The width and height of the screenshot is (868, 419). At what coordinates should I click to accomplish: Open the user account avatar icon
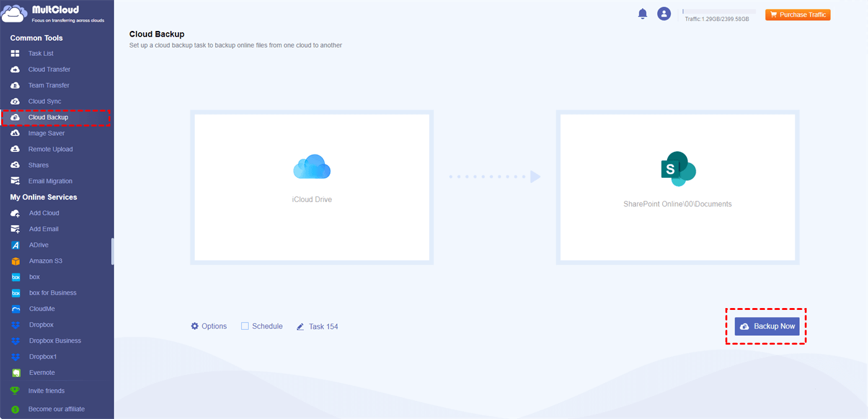pyautogui.click(x=664, y=14)
